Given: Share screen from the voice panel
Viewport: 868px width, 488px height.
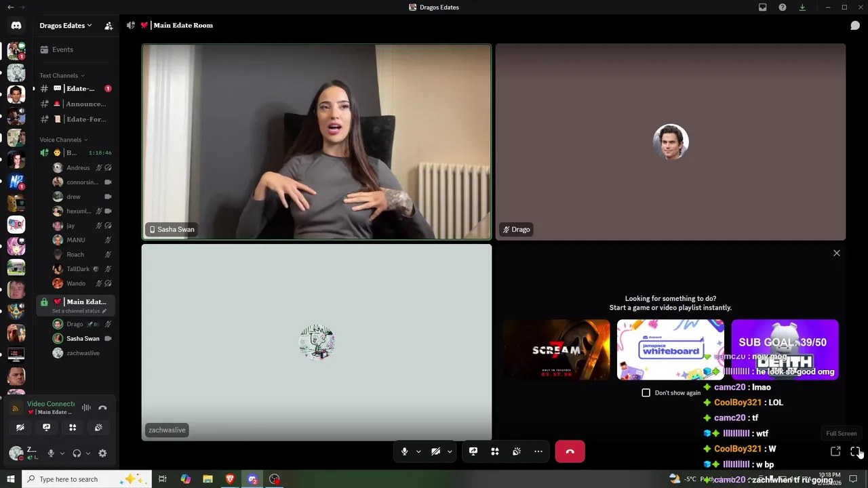Looking at the screenshot, I should (x=46, y=428).
